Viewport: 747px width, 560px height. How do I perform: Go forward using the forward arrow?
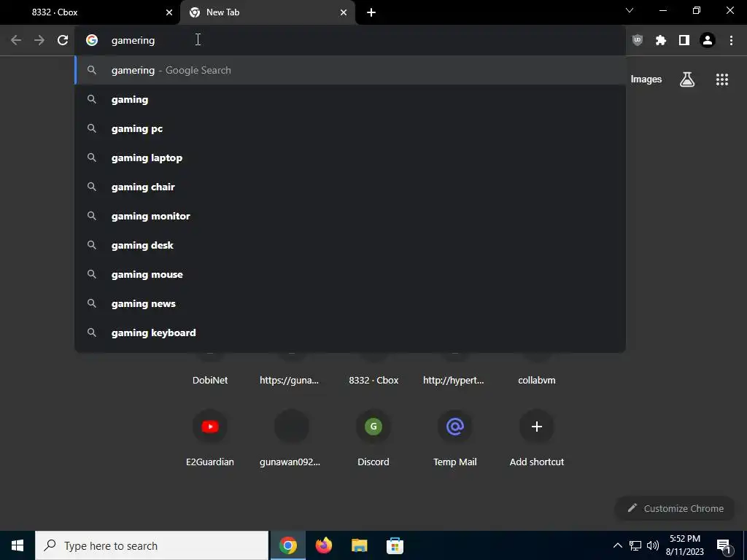(x=39, y=41)
